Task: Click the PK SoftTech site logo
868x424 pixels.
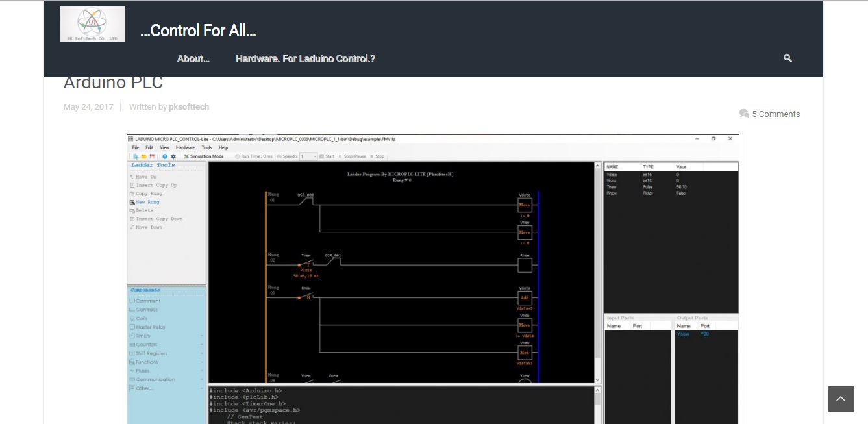Action: pos(93,24)
